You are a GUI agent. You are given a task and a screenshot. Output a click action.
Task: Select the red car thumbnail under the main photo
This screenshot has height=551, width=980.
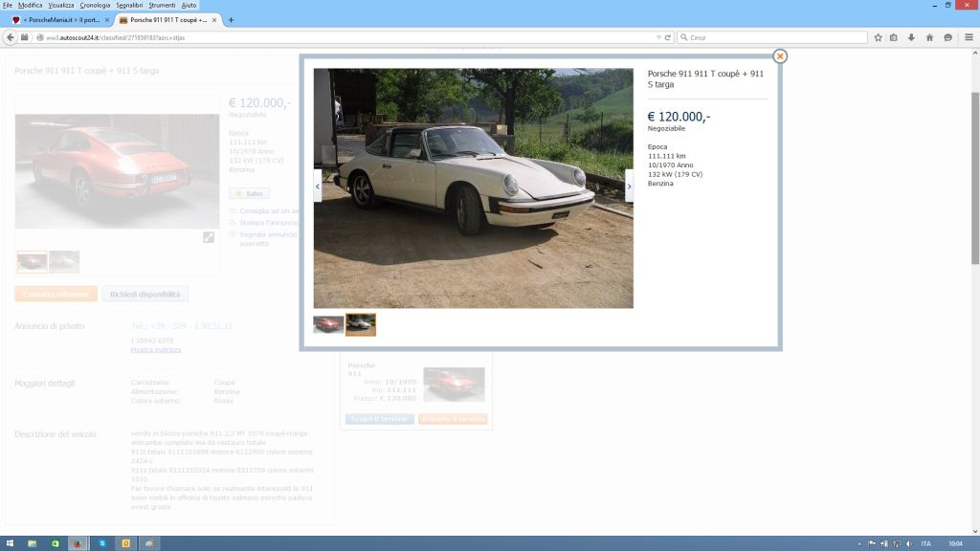[32, 261]
